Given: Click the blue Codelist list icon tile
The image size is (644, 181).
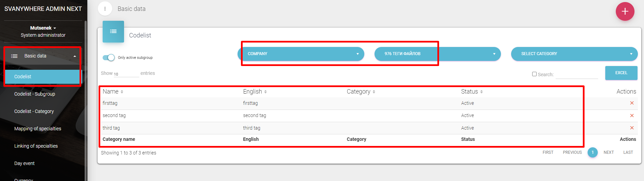Looking at the screenshot, I should [x=113, y=32].
